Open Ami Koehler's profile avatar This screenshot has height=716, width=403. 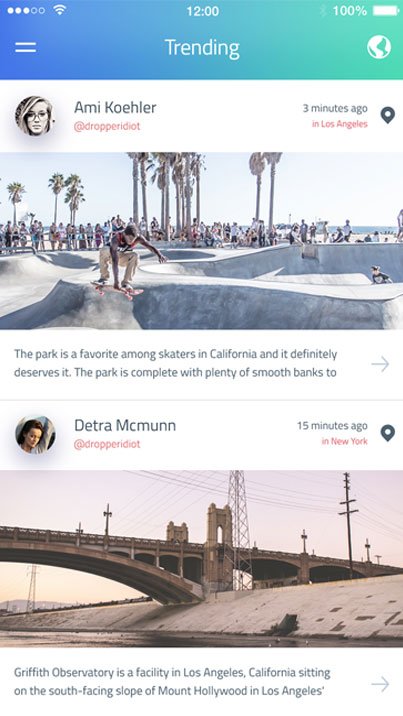tap(35, 116)
